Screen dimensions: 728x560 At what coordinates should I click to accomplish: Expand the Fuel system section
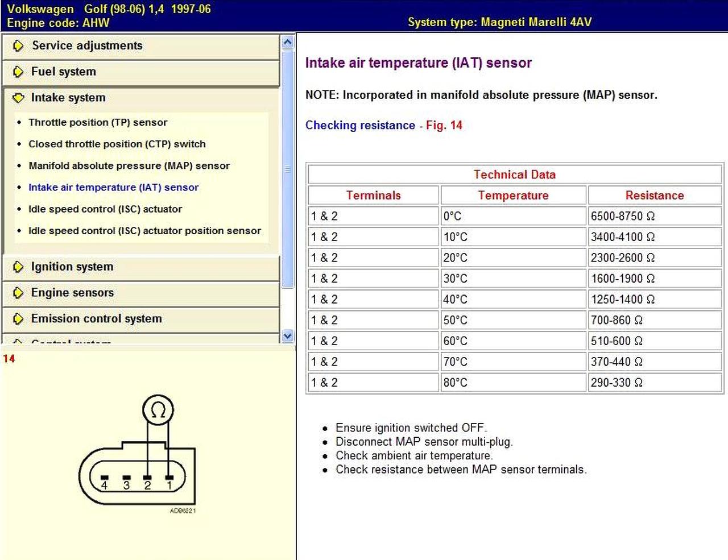pyautogui.click(x=141, y=72)
